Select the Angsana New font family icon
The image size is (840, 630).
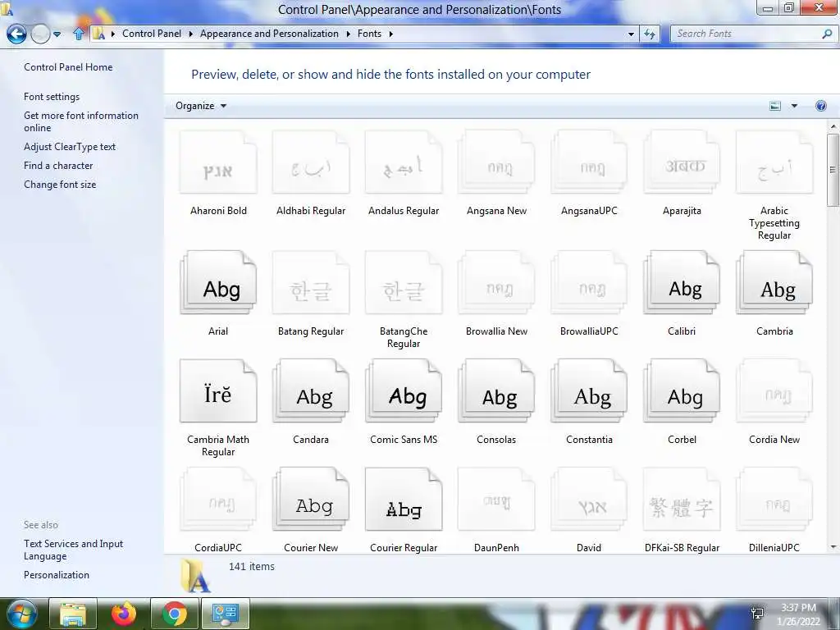496,163
